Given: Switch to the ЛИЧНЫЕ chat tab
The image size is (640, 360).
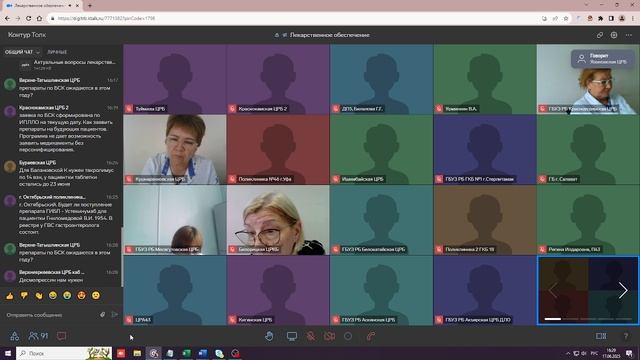Looking at the screenshot, I should tap(57, 52).
